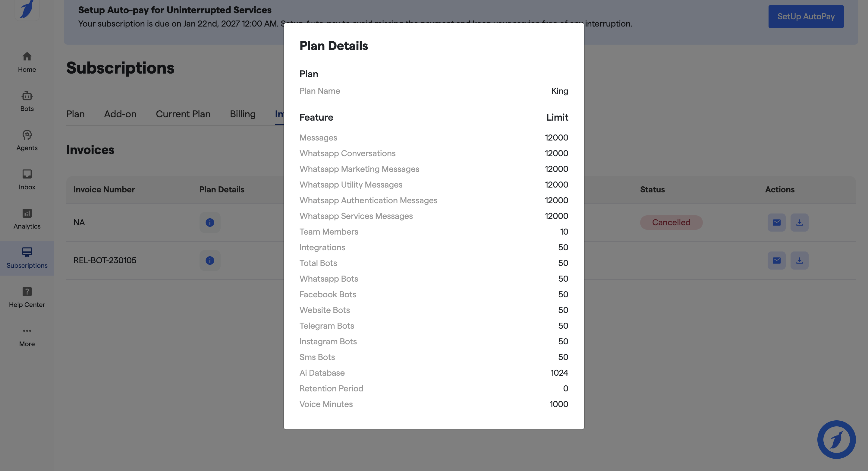Expand the More menu in sidebar
The height and width of the screenshot is (471, 868).
click(x=27, y=336)
